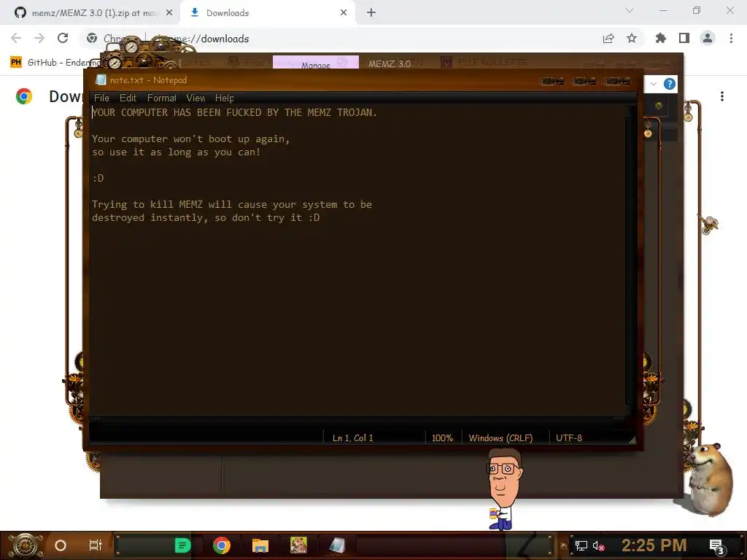
Task: Open Google Chrome from the taskbar
Action: tap(222, 545)
